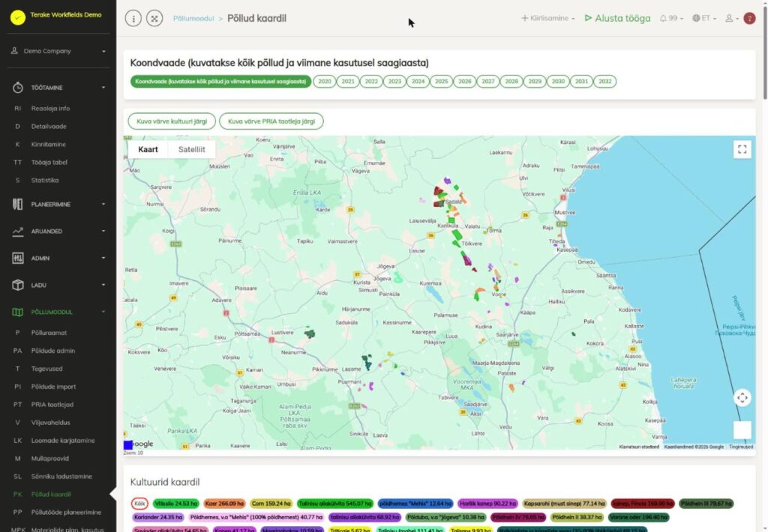This screenshot has height=532, width=768.
Task: Click the Ladu box icon
Action: pos(18,285)
